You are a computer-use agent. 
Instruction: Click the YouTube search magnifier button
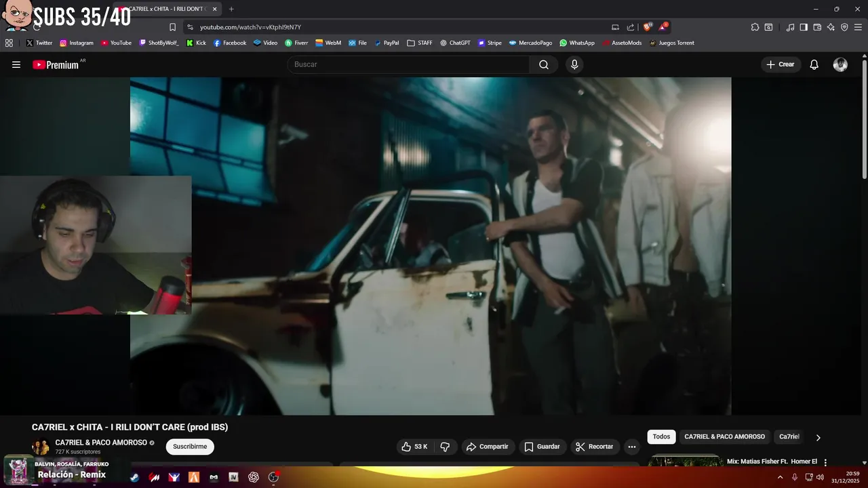tap(544, 64)
